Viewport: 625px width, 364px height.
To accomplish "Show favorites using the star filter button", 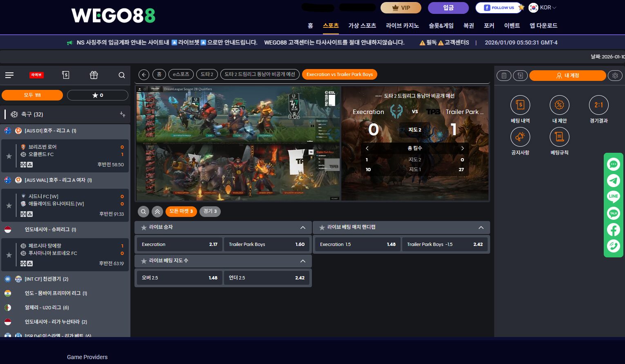I will (x=97, y=95).
